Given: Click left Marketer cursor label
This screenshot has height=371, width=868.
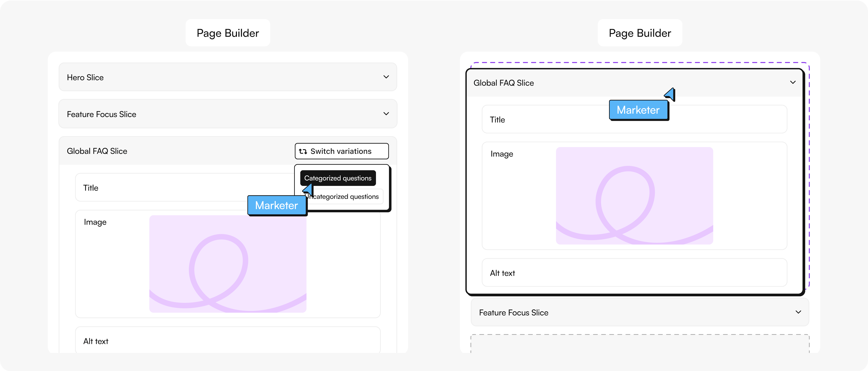Looking at the screenshot, I should pos(277,205).
